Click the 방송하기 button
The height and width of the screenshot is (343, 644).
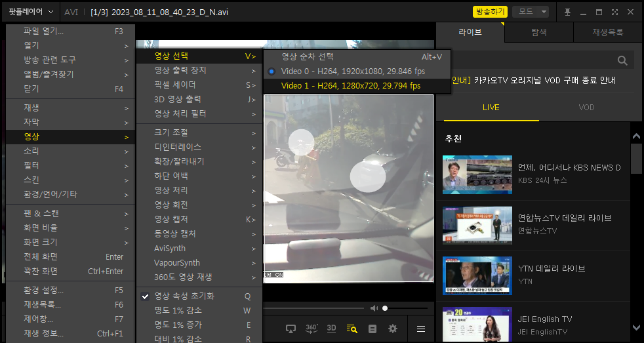(490, 12)
